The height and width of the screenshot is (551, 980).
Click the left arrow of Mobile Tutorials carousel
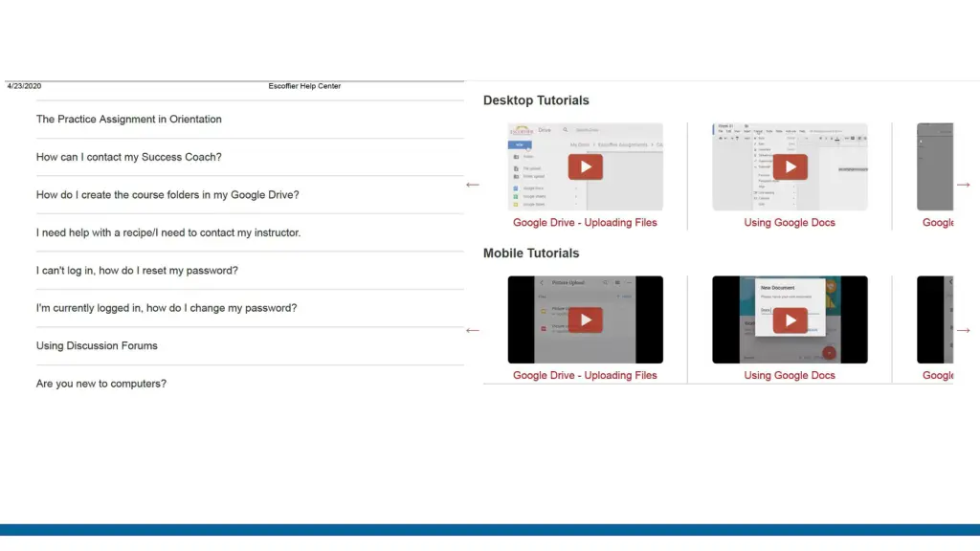point(473,330)
